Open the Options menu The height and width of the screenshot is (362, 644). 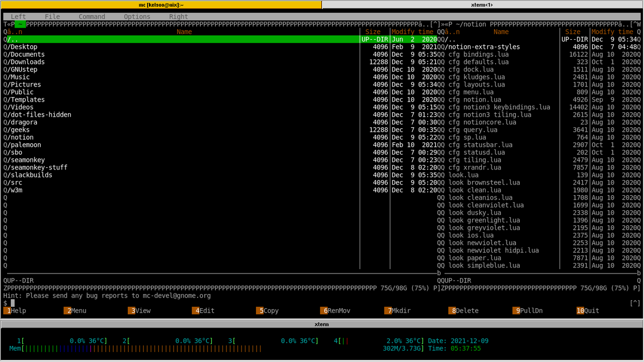pyautogui.click(x=137, y=17)
